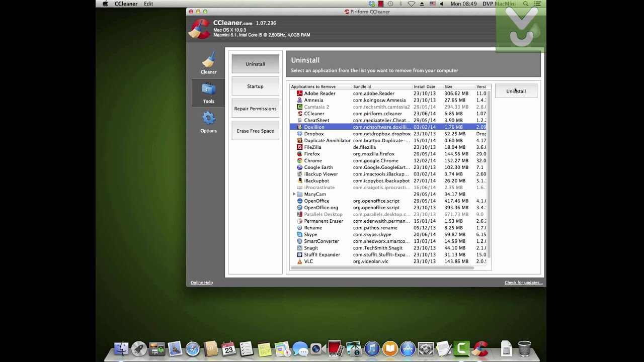Select the Startup tab
Viewport: 644px width, 362px height.
click(255, 86)
